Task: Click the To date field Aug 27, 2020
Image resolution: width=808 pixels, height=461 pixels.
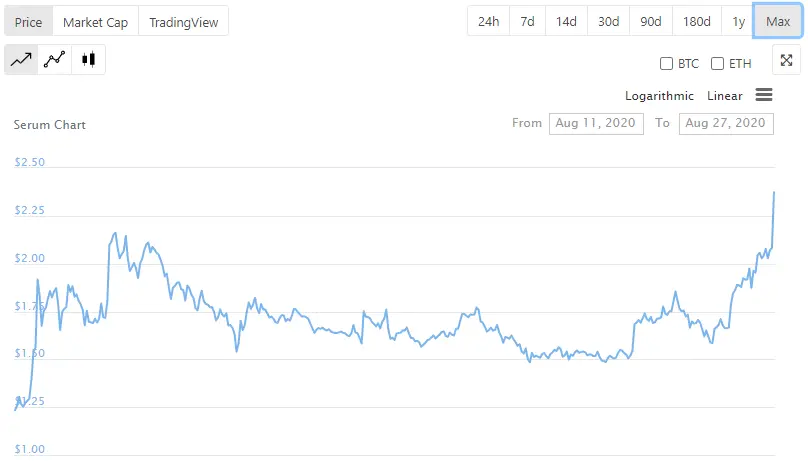Action: (x=726, y=124)
